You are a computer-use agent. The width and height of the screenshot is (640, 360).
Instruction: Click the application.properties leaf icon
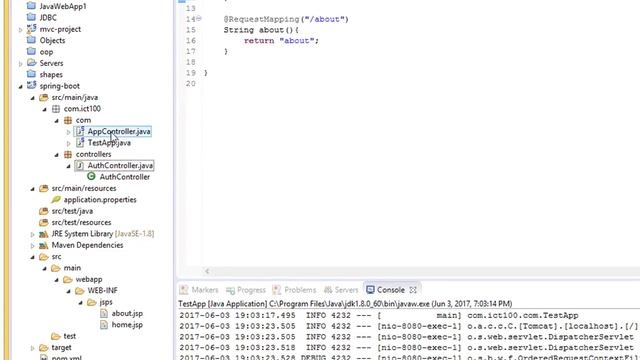click(x=56, y=199)
